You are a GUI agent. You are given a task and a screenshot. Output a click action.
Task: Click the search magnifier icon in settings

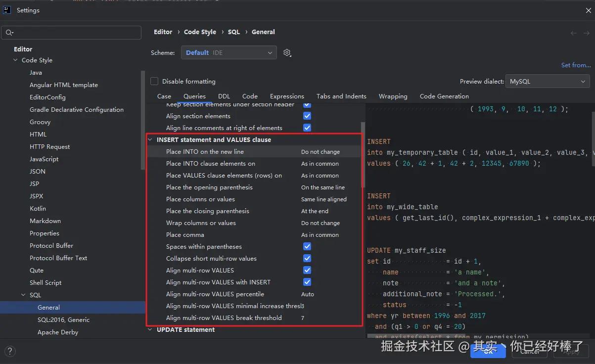pyautogui.click(x=8, y=33)
